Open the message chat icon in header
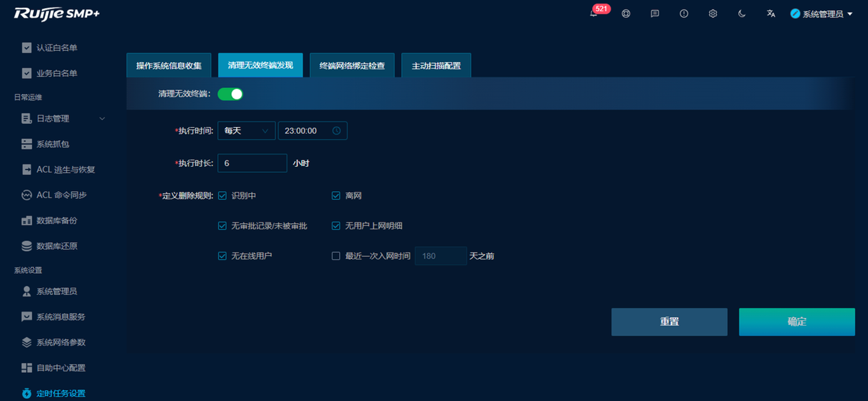868x401 pixels. point(655,14)
